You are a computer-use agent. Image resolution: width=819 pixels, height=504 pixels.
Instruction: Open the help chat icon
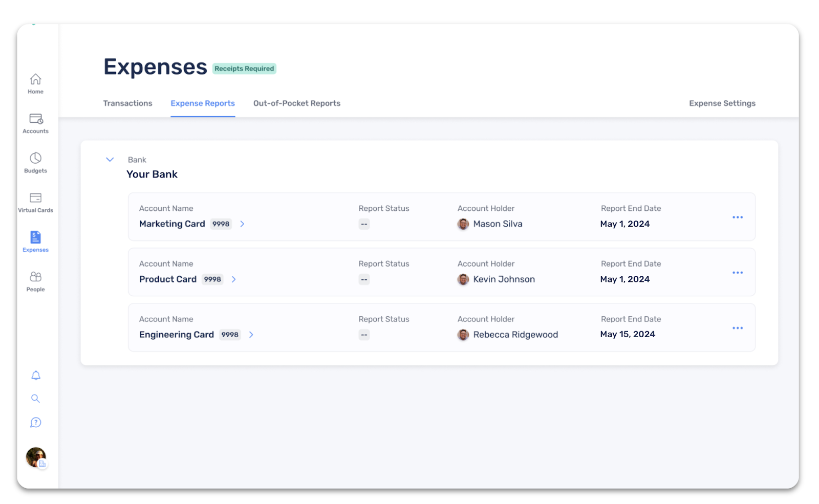[x=35, y=423]
